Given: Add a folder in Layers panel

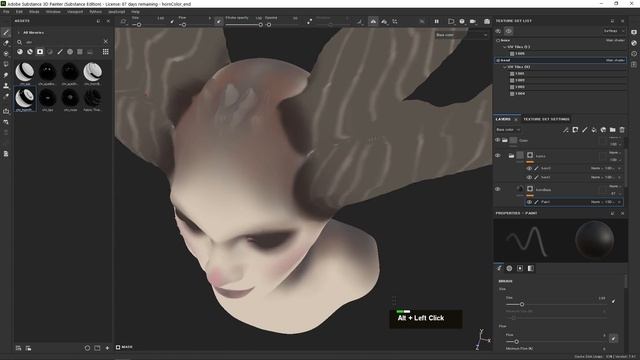Looking at the screenshot, I should point(613,130).
